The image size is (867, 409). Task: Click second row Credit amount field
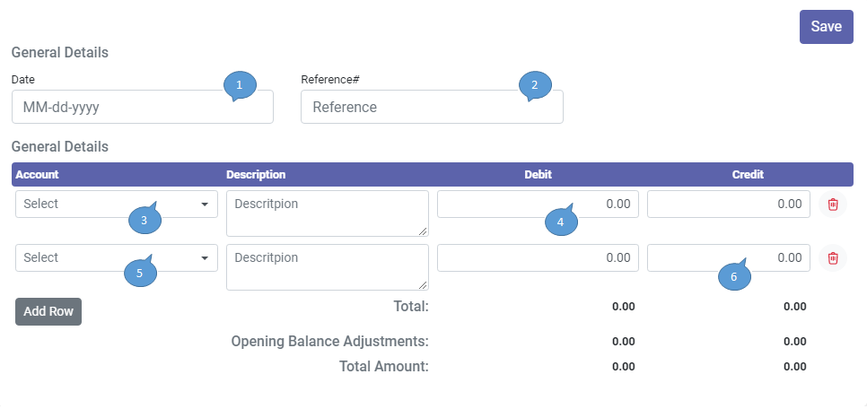click(x=729, y=258)
